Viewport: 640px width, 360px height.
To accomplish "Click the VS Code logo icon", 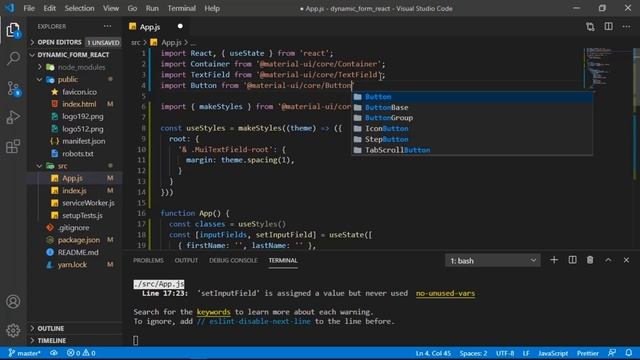I will (x=9, y=8).
